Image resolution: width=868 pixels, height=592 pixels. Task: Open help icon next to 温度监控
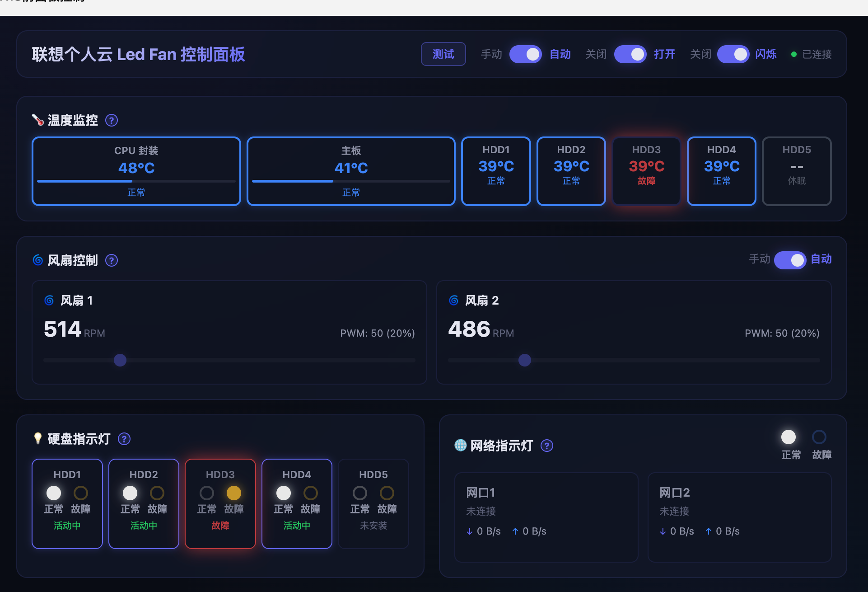(x=112, y=120)
